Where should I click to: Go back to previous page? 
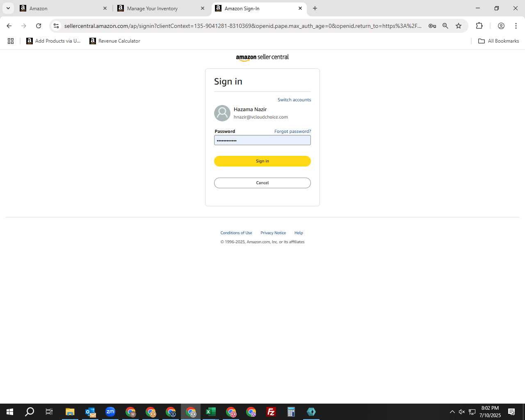tap(9, 26)
